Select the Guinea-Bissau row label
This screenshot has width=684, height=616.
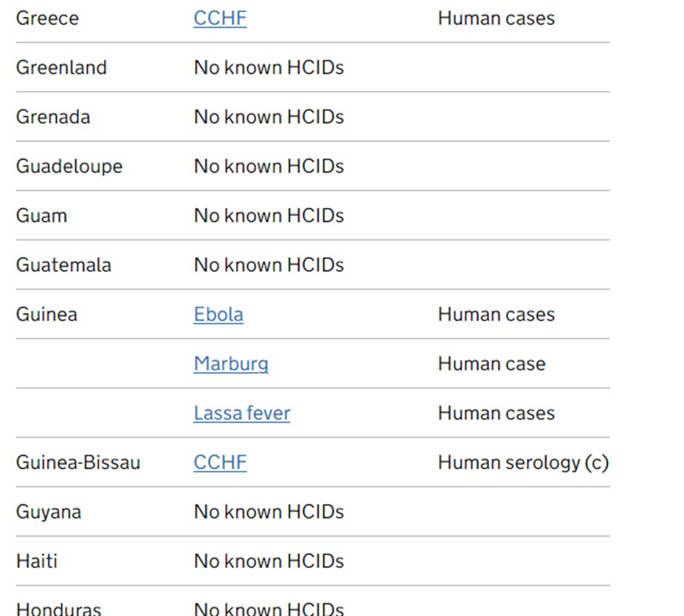78,463
